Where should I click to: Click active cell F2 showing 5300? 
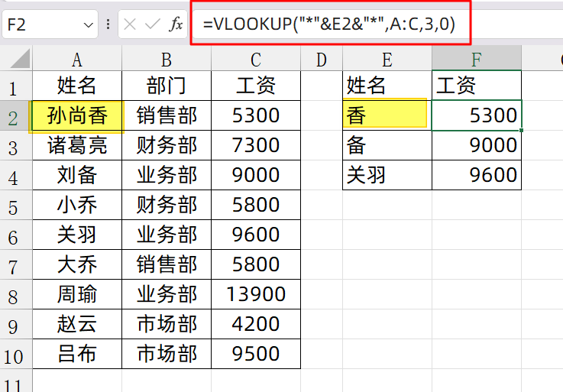(x=477, y=115)
